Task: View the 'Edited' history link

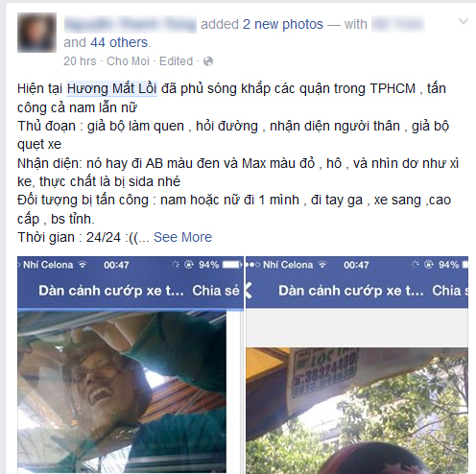Action: click(x=177, y=61)
